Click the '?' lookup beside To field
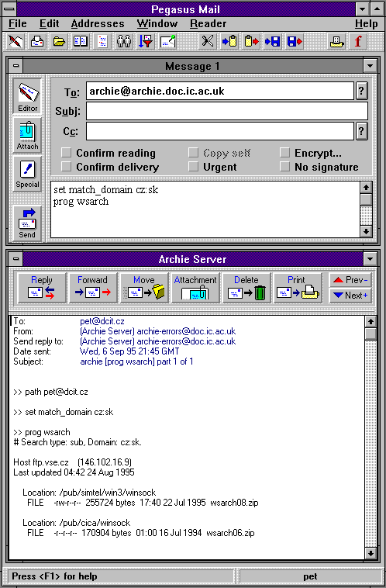Screen dimensions: 386x588 pyautogui.click(x=361, y=91)
